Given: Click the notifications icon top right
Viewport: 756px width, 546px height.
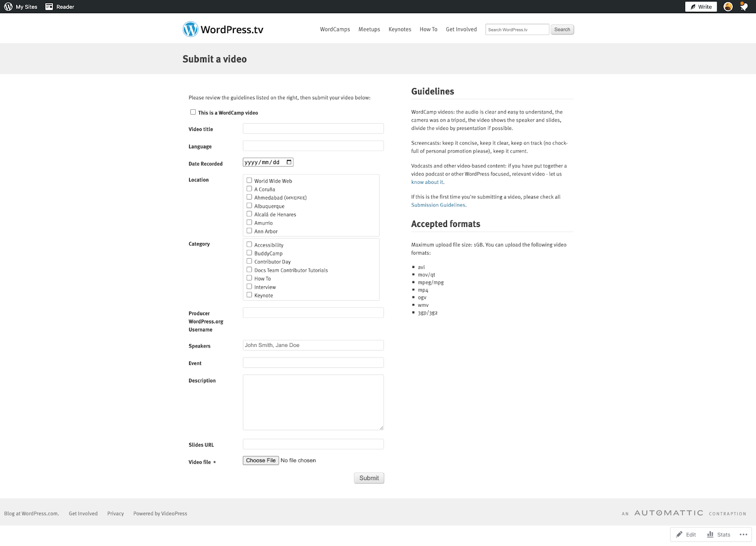Looking at the screenshot, I should coord(743,7).
